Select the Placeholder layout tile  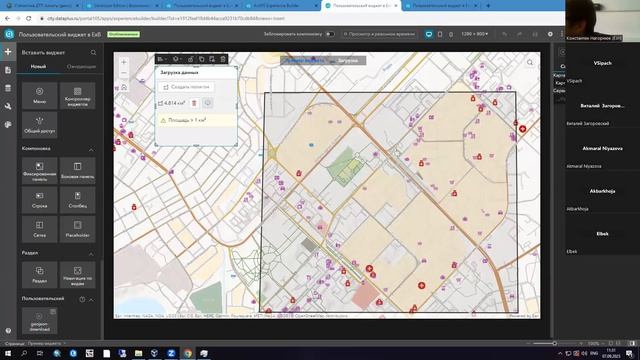[78, 229]
